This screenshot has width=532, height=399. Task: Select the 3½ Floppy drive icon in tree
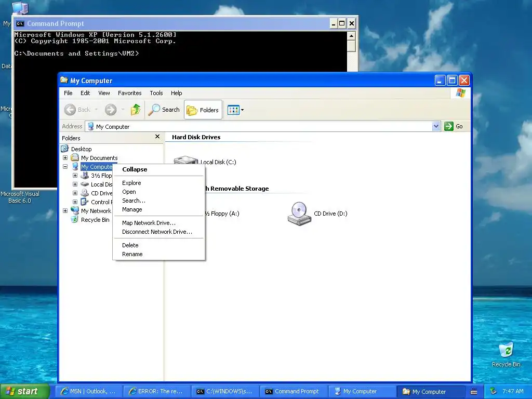tap(85, 176)
